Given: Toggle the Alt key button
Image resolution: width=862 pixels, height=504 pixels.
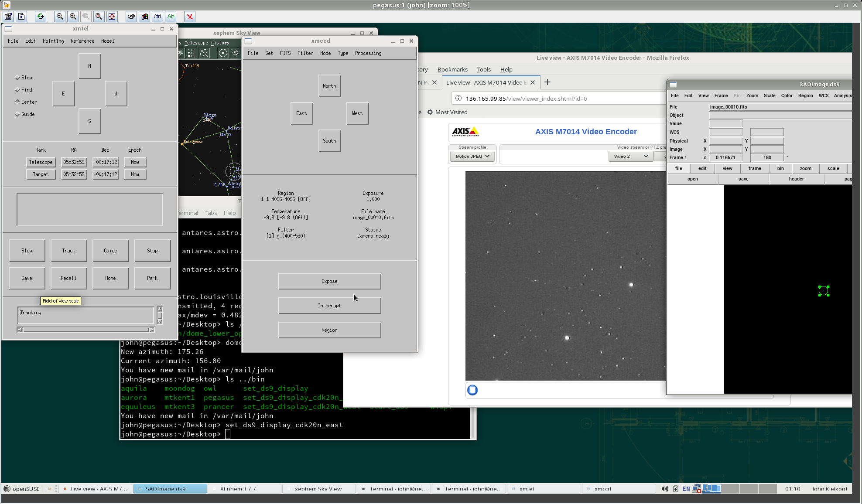Looking at the screenshot, I should point(171,17).
